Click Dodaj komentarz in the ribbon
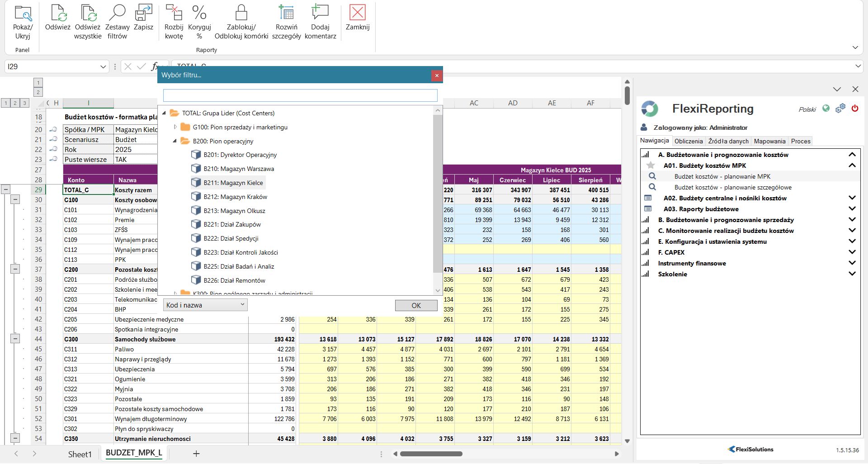This screenshot has width=868, height=464. click(x=320, y=14)
